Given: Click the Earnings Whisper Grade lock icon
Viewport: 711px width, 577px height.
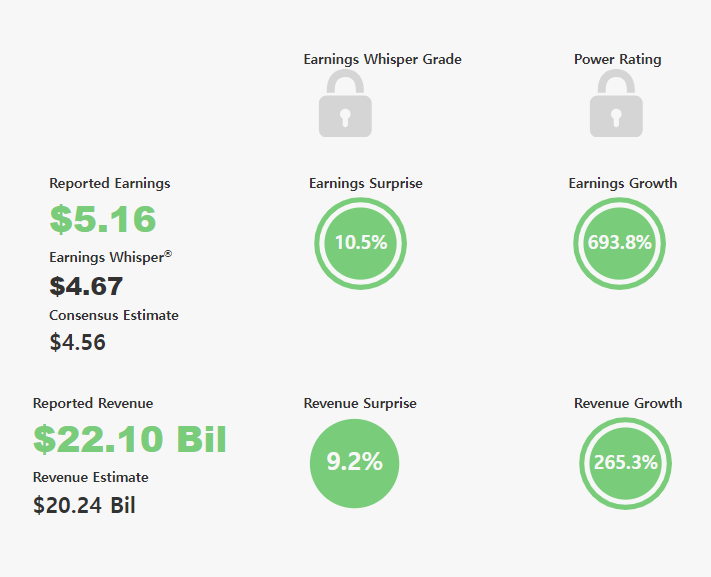Looking at the screenshot, I should (345, 103).
